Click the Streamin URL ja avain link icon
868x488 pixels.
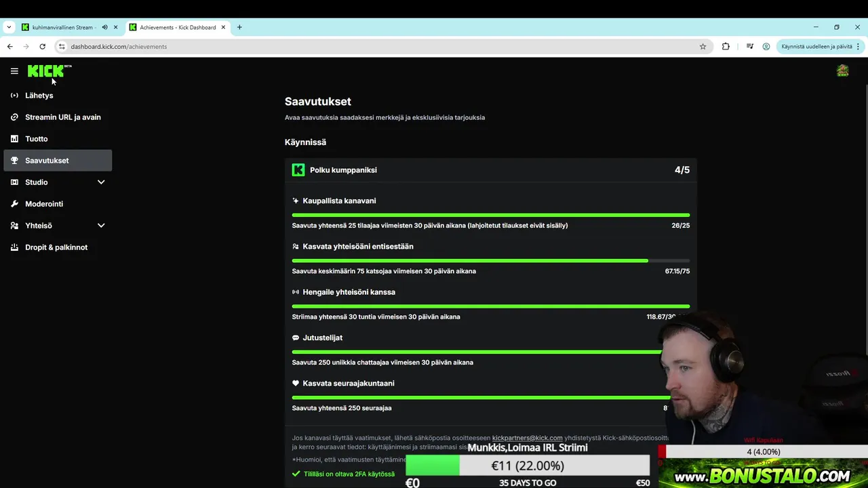point(14,117)
